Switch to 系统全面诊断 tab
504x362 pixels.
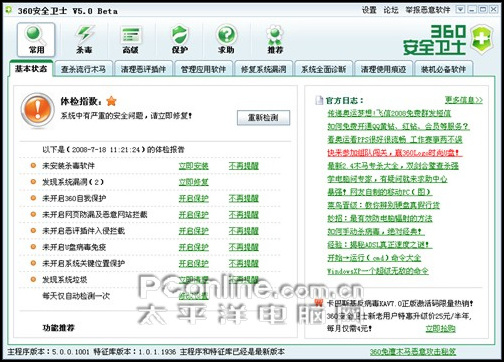pyautogui.click(x=323, y=69)
